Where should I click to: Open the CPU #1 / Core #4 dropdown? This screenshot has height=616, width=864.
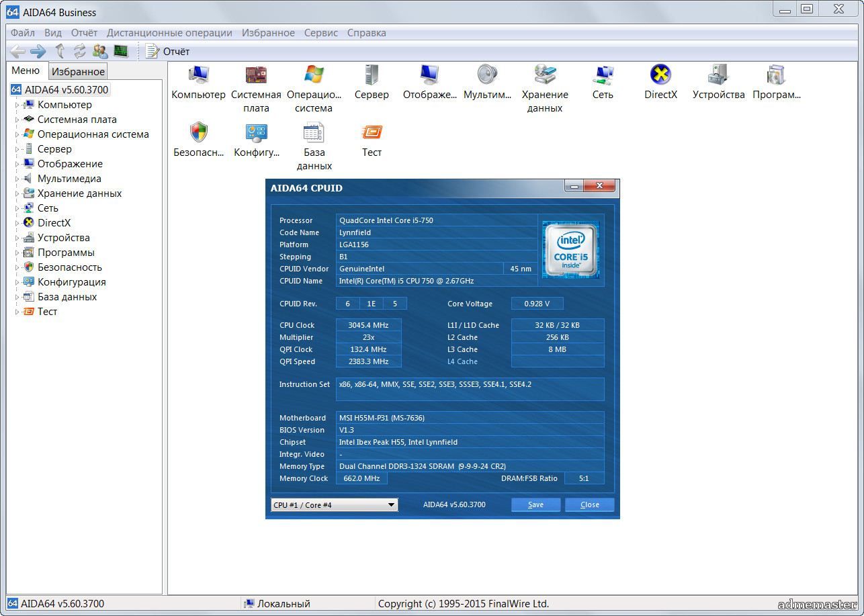coord(335,504)
